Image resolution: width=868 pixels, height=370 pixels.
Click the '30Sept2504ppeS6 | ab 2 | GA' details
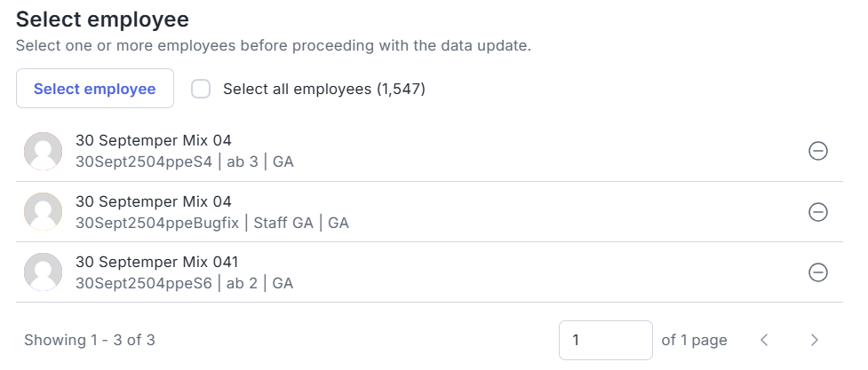184,284
